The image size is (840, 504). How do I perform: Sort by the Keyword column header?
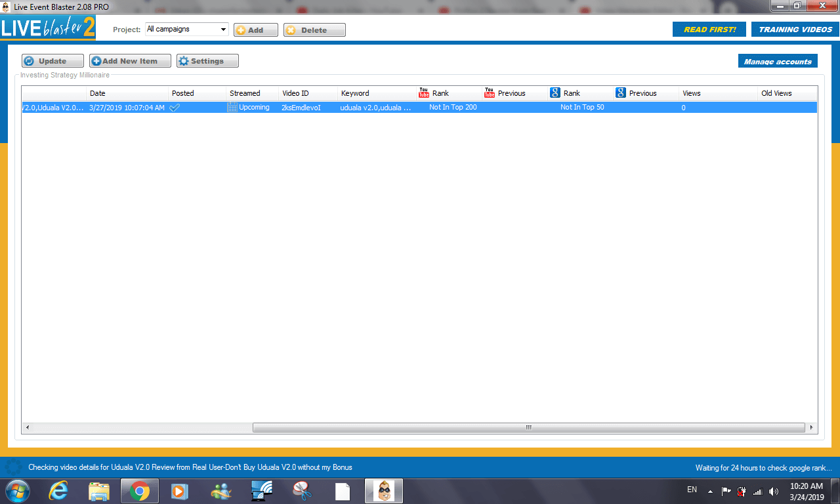(x=377, y=93)
